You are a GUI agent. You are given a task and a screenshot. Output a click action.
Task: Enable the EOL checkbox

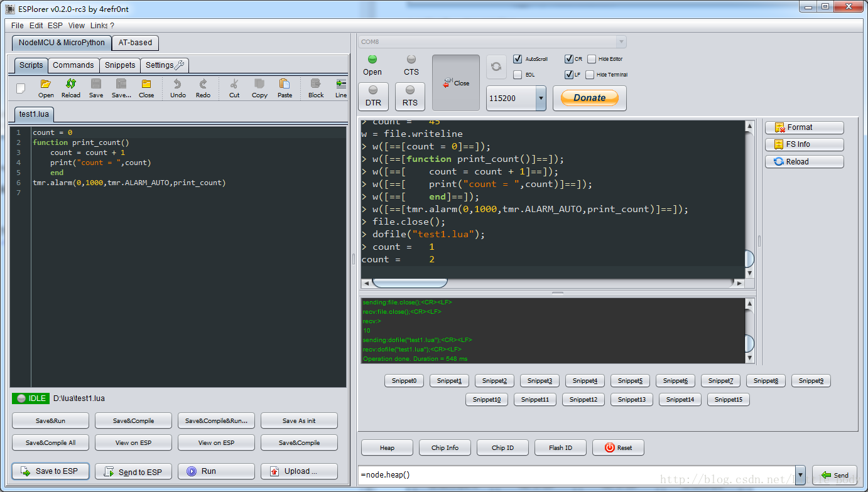click(x=518, y=75)
